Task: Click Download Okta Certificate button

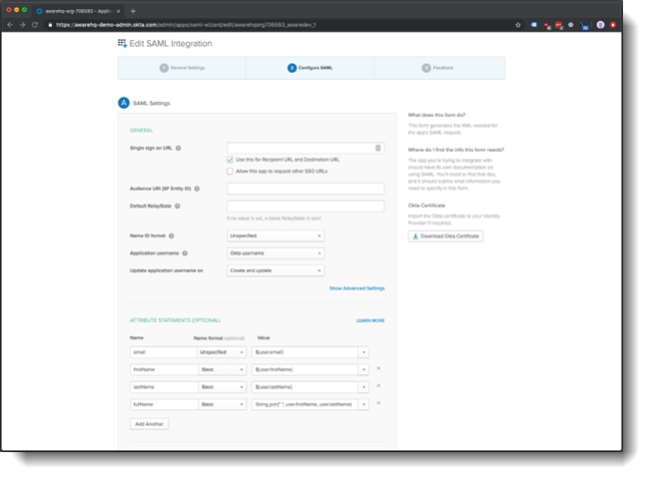Action: pos(446,236)
